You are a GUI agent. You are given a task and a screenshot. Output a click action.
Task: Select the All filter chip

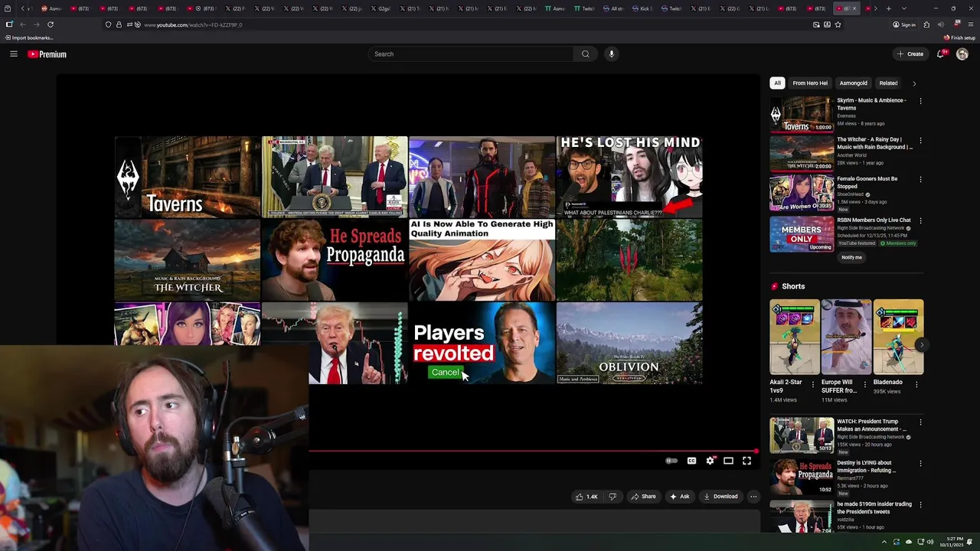click(x=777, y=83)
